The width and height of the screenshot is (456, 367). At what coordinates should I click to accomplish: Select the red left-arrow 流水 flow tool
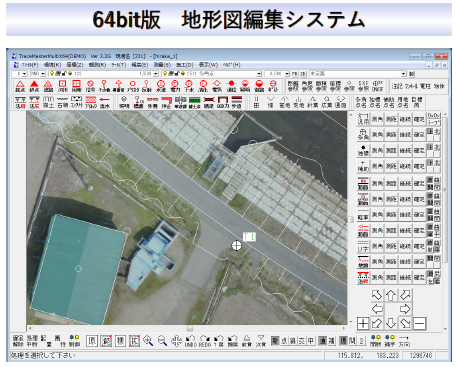pos(105,102)
